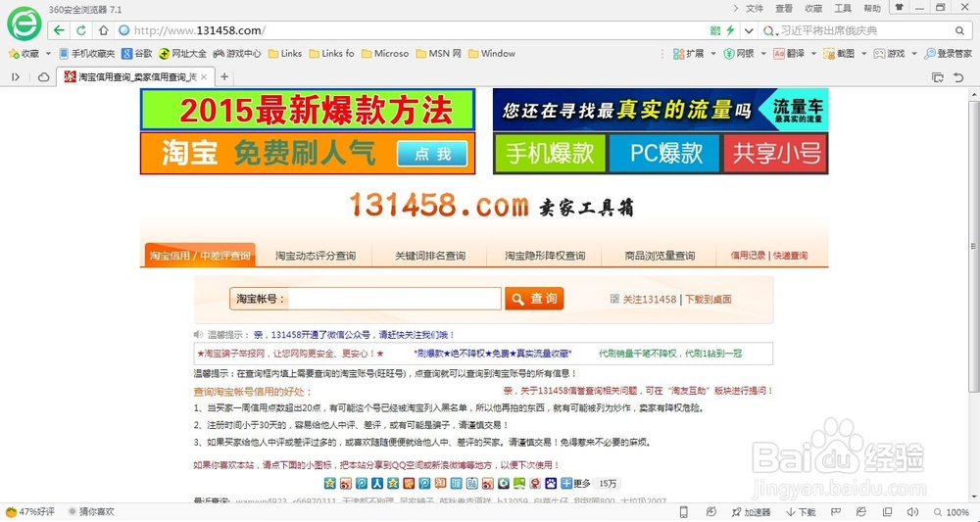
Task: Click the 更多 share plus icon
Action: (x=566, y=483)
